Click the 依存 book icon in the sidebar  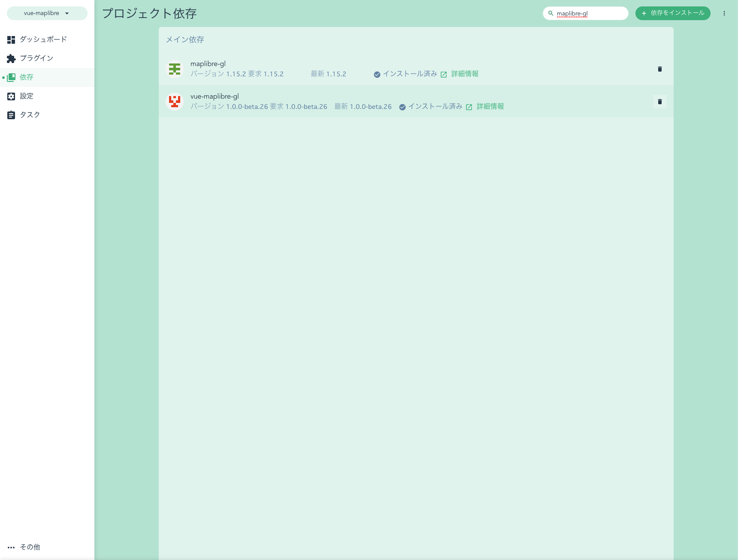pos(11,77)
